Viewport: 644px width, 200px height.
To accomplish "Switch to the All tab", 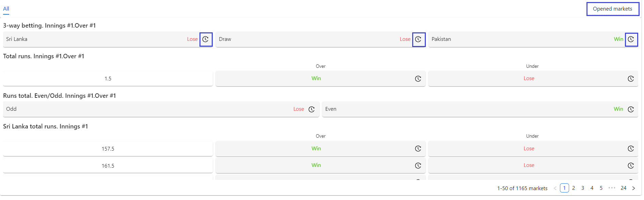I will click(x=6, y=9).
